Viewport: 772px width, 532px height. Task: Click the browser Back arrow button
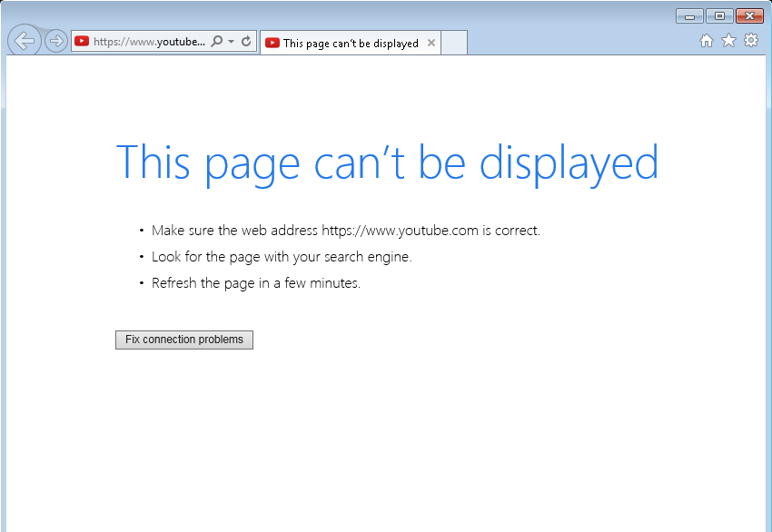24,41
